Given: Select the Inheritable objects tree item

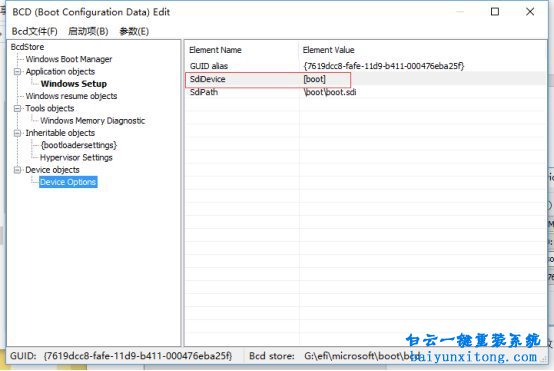Looking at the screenshot, I should tap(60, 133).
